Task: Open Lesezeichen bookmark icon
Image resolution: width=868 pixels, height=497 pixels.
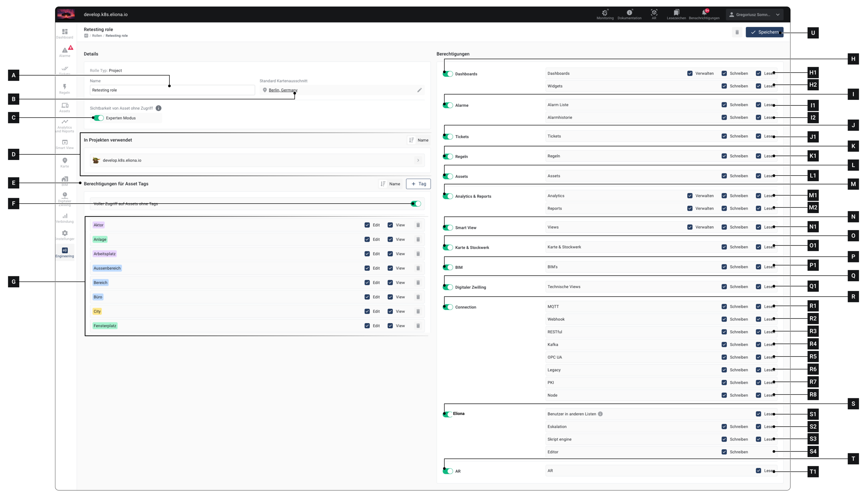Action: [x=676, y=13]
